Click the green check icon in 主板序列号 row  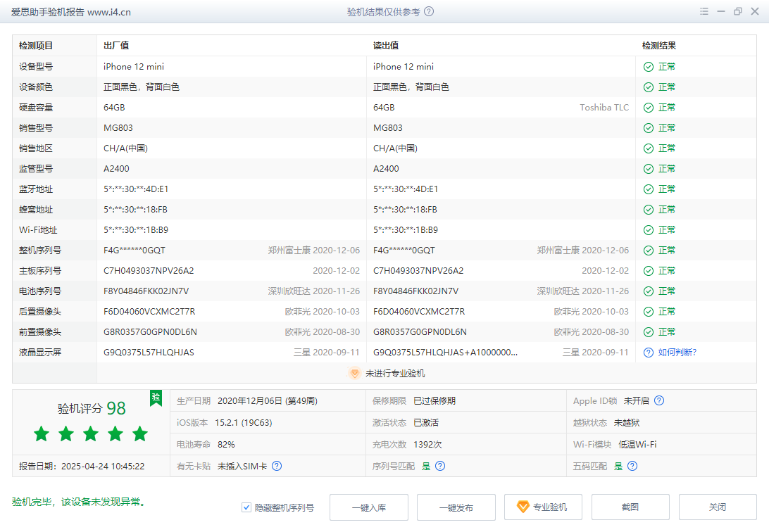point(649,271)
